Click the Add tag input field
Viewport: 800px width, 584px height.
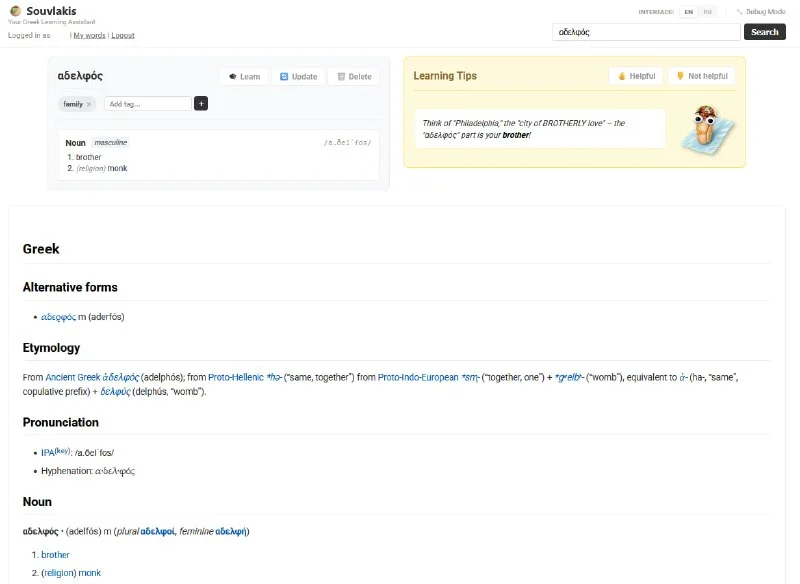coord(146,103)
